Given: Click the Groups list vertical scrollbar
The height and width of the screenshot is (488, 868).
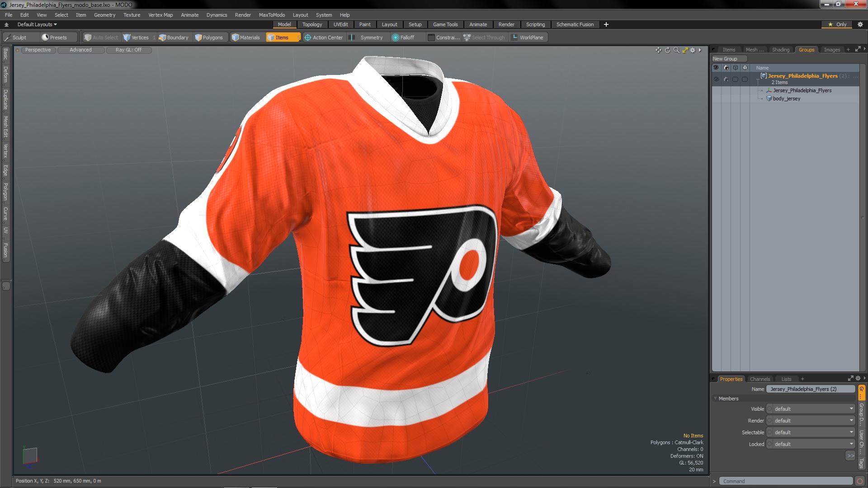Looking at the screenshot, I should coord(863,217).
